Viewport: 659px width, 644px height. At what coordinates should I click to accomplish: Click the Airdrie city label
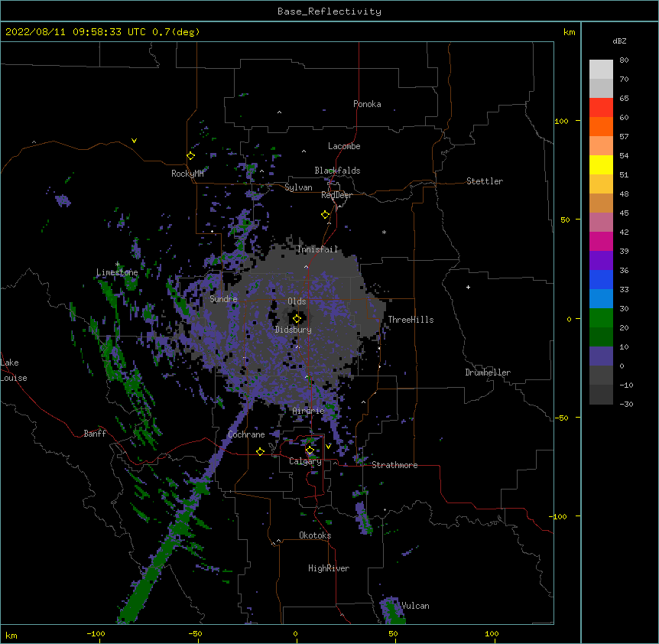coord(308,411)
